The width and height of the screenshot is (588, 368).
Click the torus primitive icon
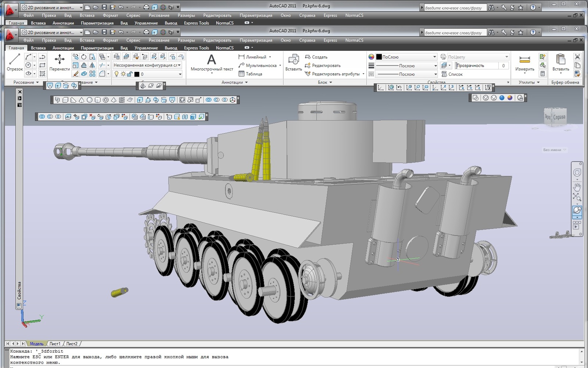(x=105, y=100)
